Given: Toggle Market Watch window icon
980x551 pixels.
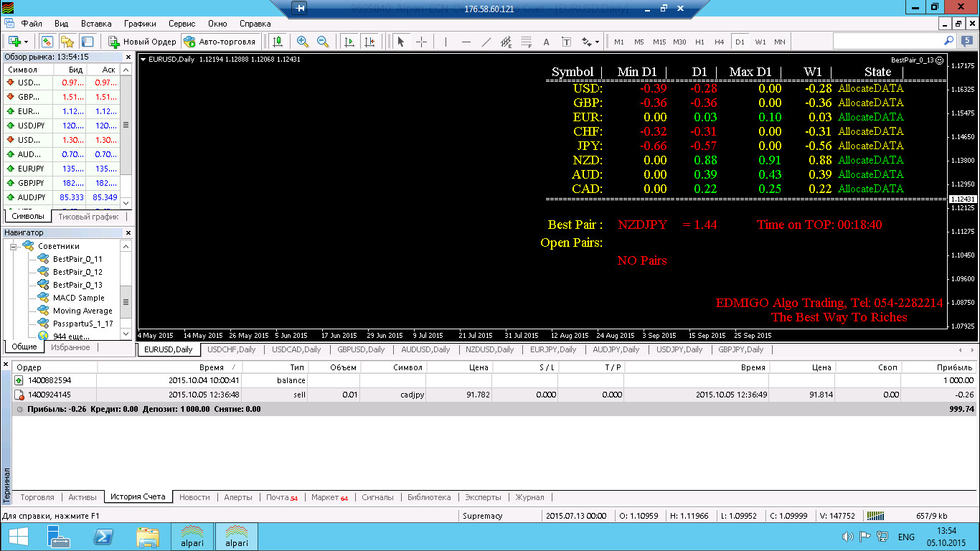Looking at the screenshot, I should 47,42.
